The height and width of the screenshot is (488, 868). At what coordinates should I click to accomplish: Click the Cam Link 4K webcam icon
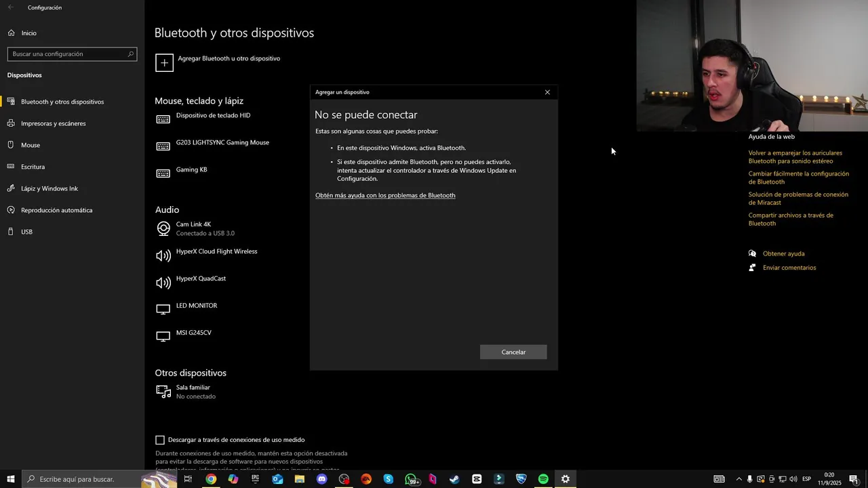click(163, 228)
